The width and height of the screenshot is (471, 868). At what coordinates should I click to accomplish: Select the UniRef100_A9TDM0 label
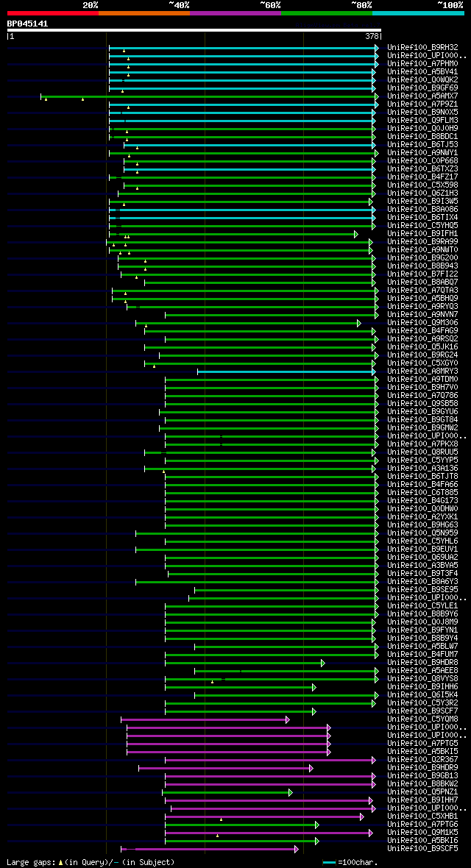click(422, 379)
